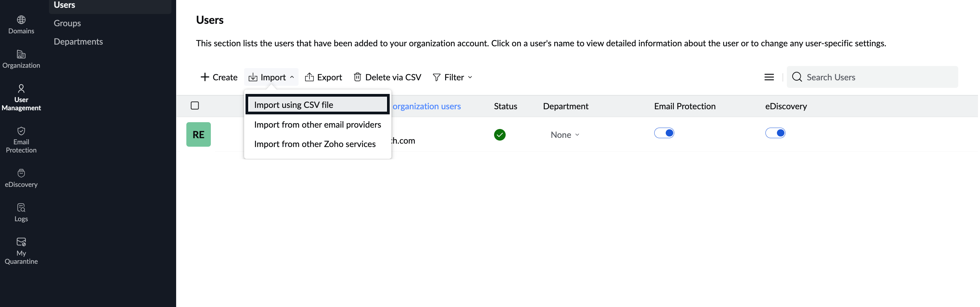Click the Create user button
Image resolution: width=980 pixels, height=307 pixels.
(x=219, y=77)
